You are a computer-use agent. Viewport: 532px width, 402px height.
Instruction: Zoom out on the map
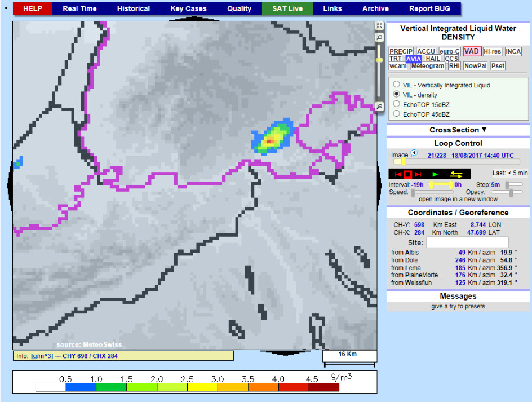tap(380, 106)
